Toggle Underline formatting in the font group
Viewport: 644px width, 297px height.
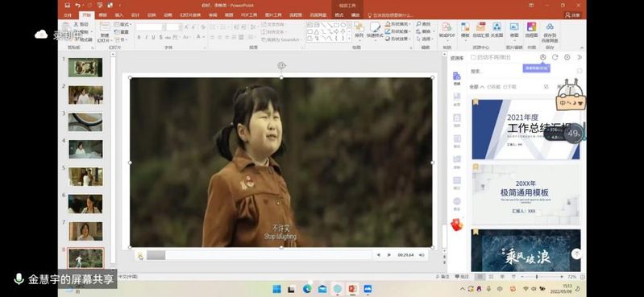pyautogui.click(x=154, y=37)
